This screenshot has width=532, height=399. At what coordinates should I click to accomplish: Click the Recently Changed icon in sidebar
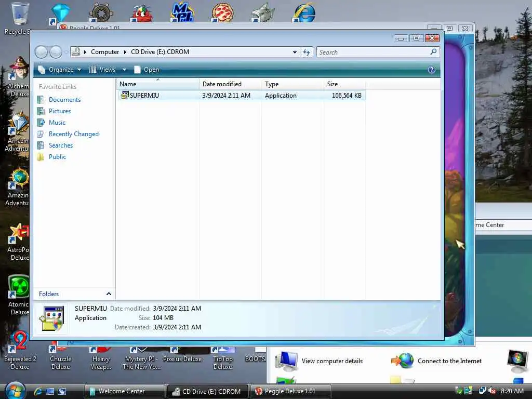tap(41, 134)
